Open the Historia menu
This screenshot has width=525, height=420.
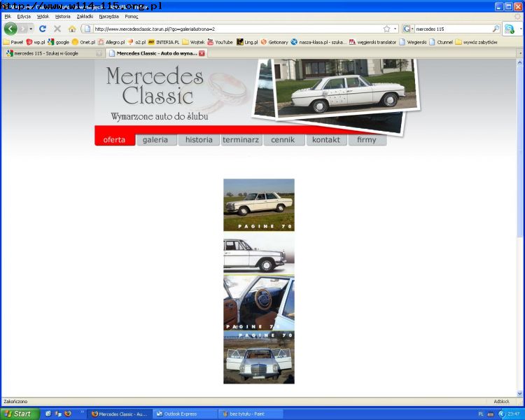62,16
